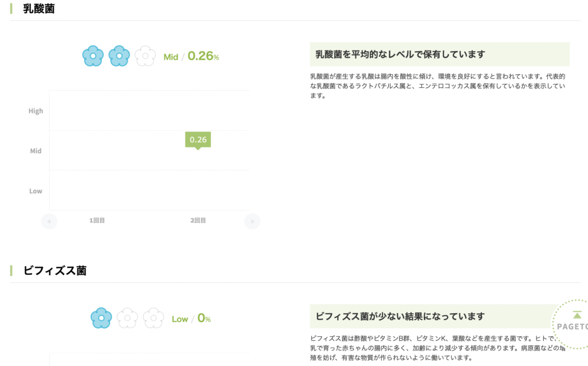Click the High level axis label
The height and width of the screenshot is (366, 588).
[36, 111]
